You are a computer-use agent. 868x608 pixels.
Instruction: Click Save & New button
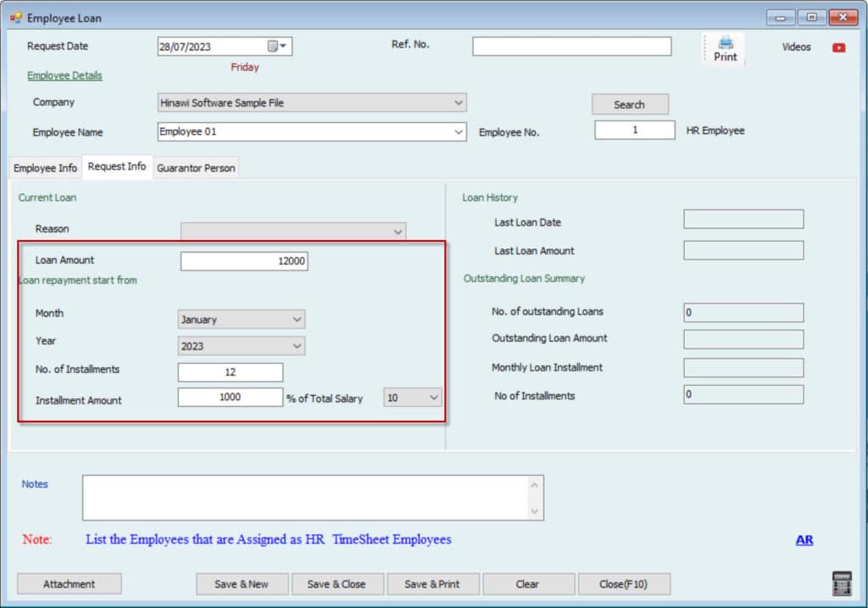pos(242,583)
